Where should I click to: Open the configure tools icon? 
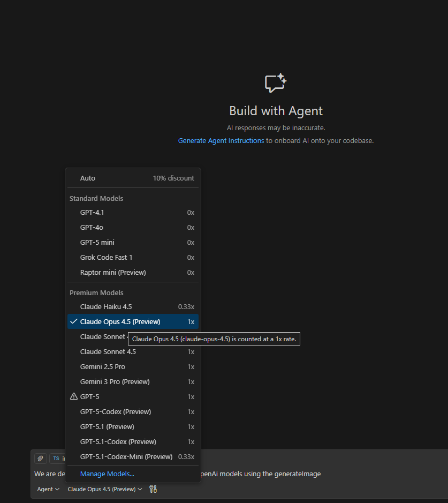[153, 489]
